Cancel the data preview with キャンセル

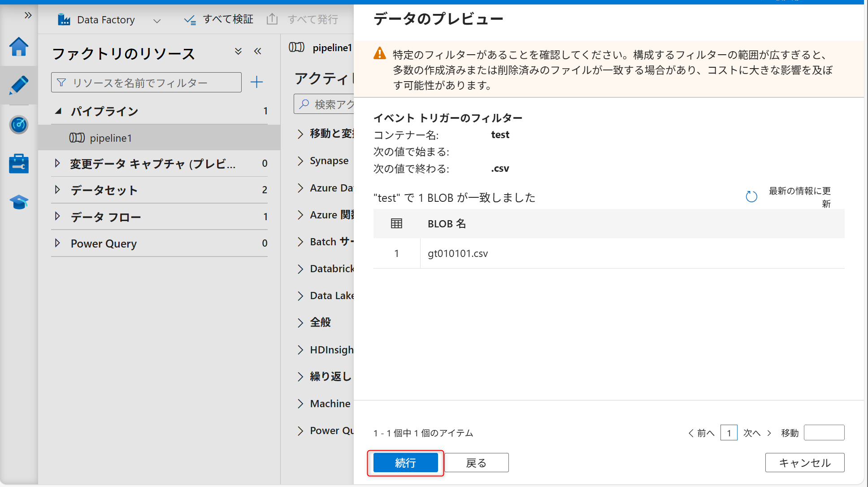[x=804, y=462]
